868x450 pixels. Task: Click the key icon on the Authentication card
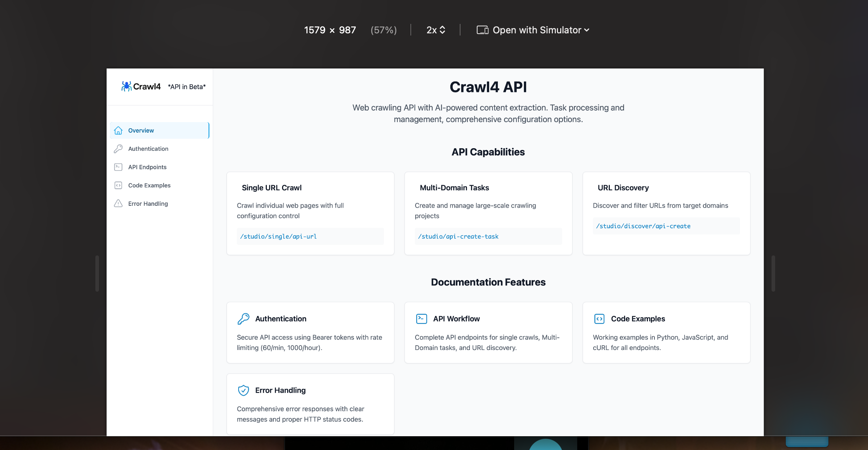tap(243, 319)
